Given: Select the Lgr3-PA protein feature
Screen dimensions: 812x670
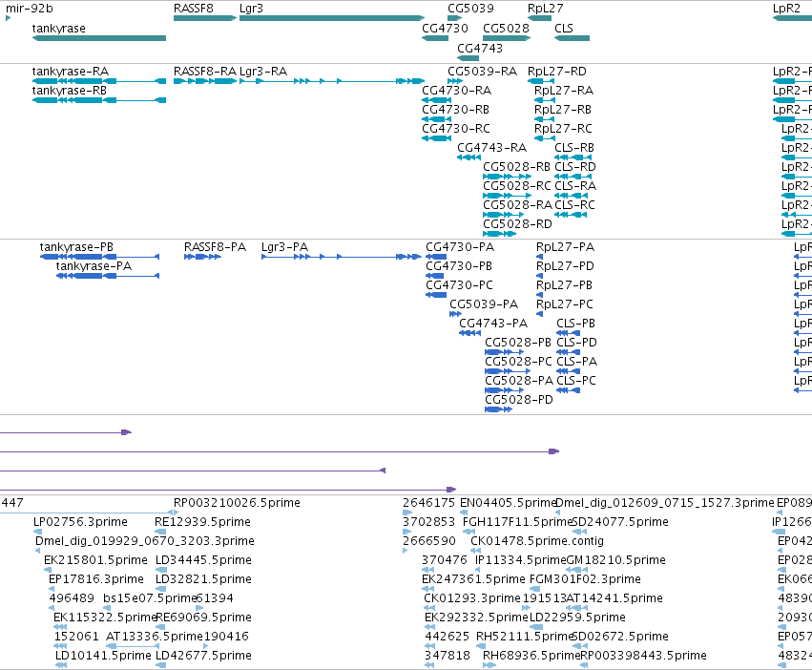Looking at the screenshot, I should click(x=342, y=257).
